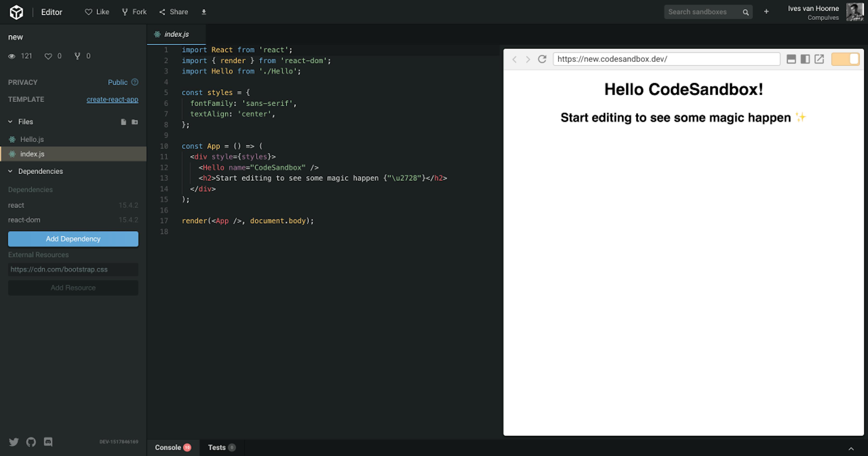This screenshot has height=456, width=868.
Task: Toggle the Public privacy setting
Action: 117,82
